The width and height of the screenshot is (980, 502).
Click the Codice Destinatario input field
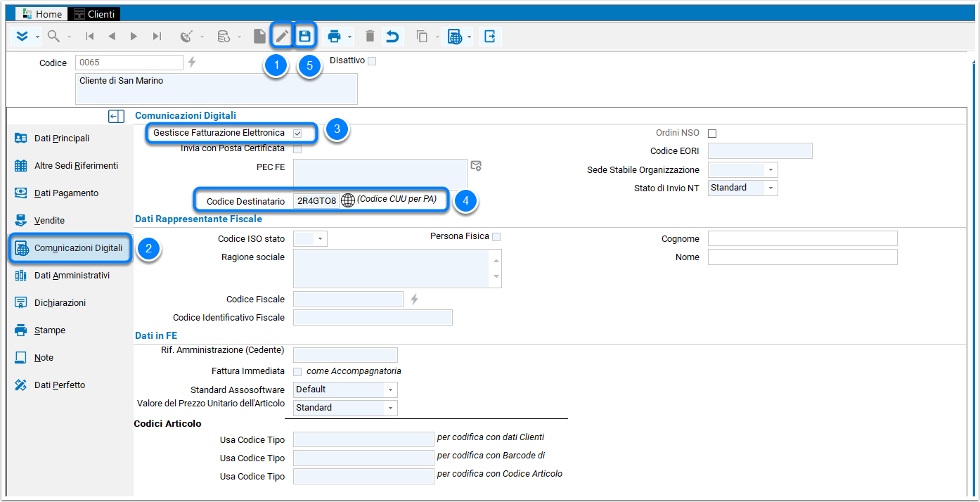pos(316,200)
